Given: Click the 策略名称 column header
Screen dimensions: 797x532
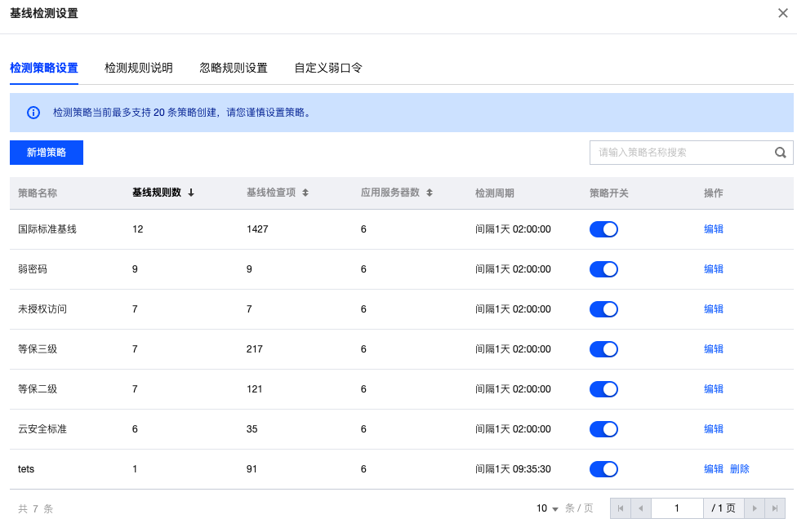Looking at the screenshot, I should pyautogui.click(x=38, y=193).
